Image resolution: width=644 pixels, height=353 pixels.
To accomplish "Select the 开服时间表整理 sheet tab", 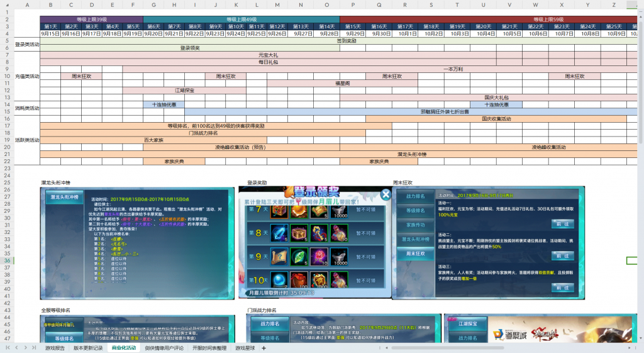I will click(209, 348).
